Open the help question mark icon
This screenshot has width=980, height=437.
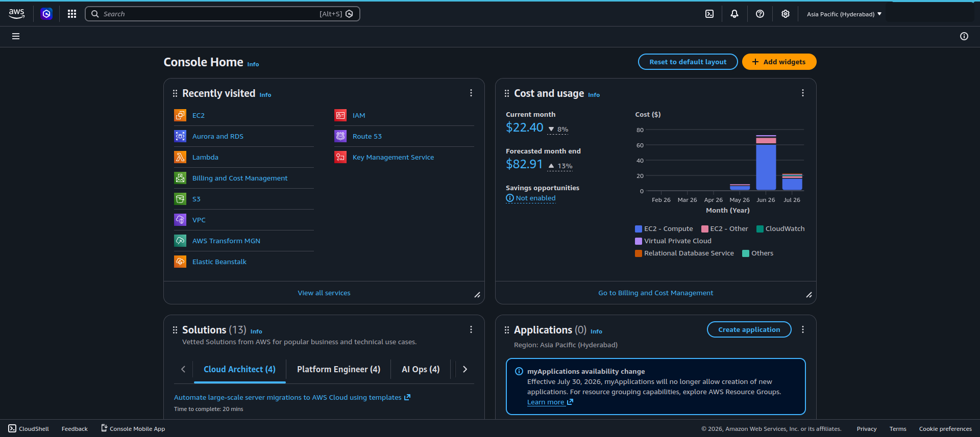pyautogui.click(x=760, y=14)
